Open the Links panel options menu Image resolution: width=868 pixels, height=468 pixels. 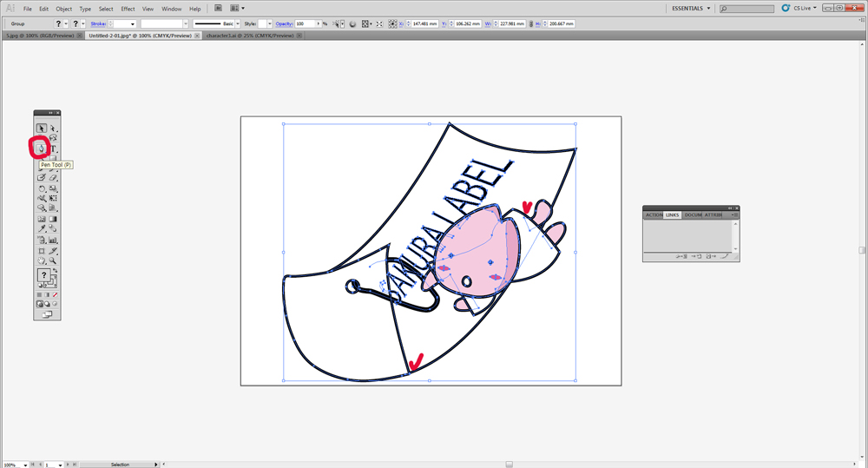pyautogui.click(x=733, y=214)
